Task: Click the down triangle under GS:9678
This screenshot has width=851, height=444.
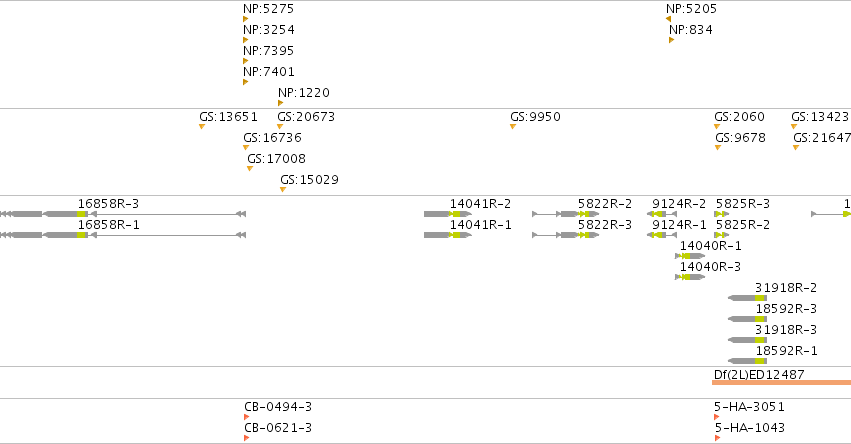Action: tap(718, 148)
